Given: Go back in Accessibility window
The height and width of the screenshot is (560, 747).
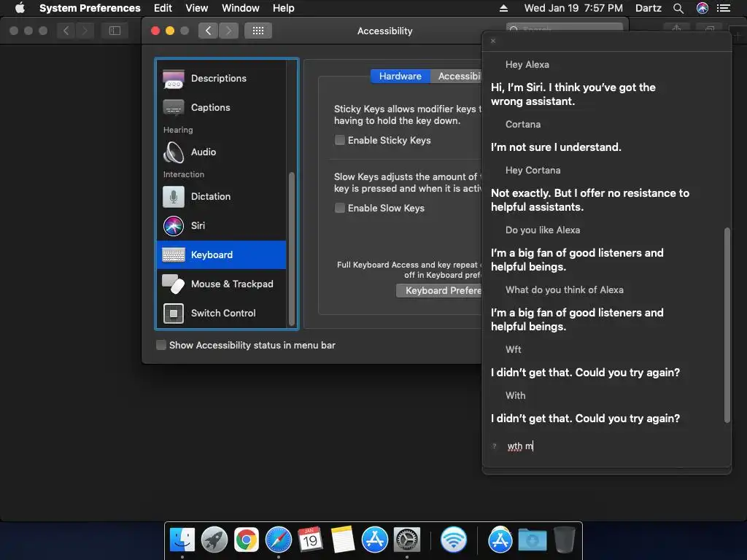Looking at the screenshot, I should tap(208, 31).
